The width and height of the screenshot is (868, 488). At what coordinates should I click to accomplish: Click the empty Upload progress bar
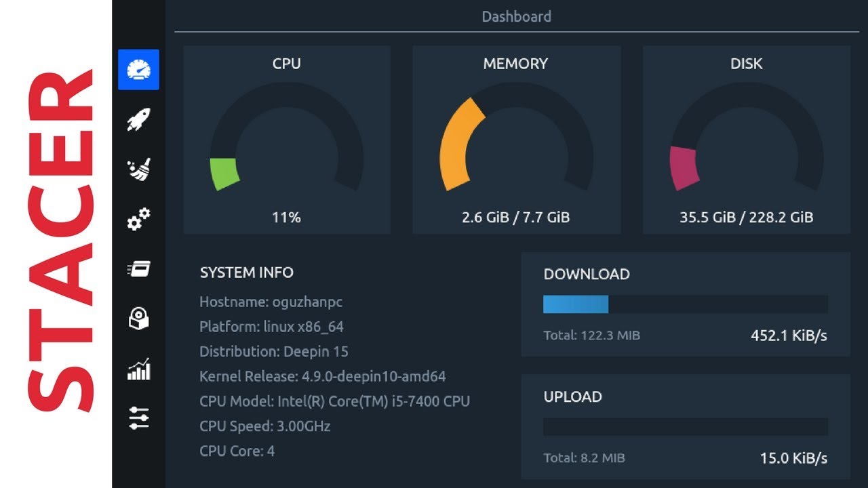coord(686,426)
